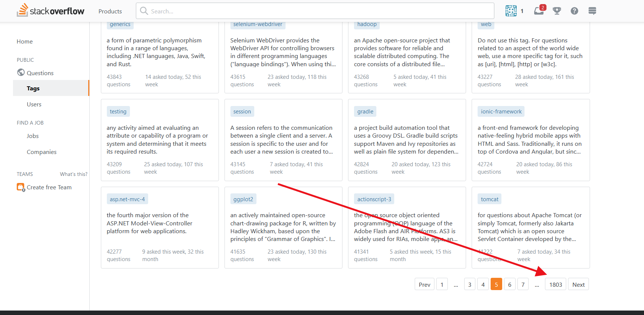Go to page 1

[442, 285]
